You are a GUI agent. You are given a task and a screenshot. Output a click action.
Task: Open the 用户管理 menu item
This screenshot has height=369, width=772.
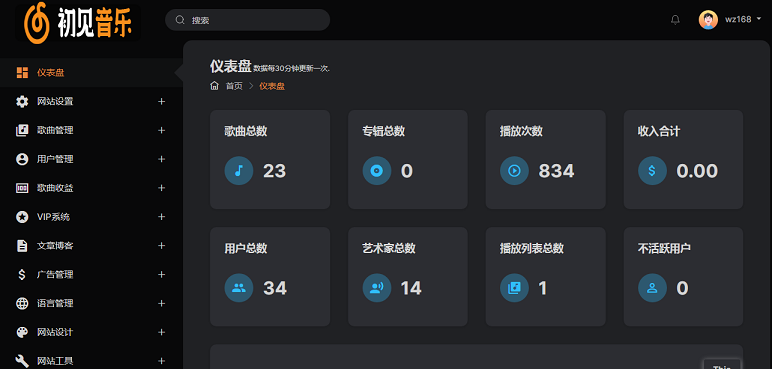[x=92, y=159]
